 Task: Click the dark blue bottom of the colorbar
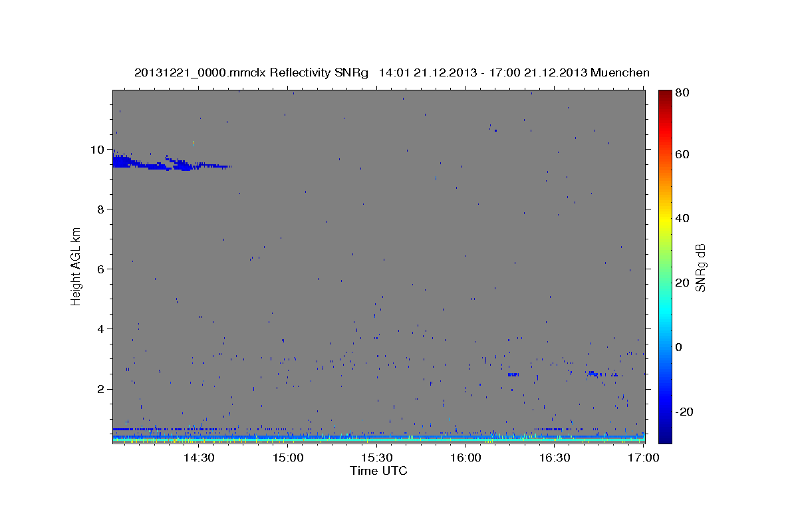click(x=665, y=436)
